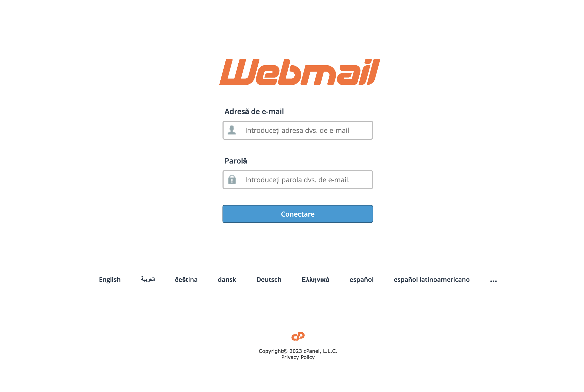Screen dimensions: 584x392
Task: Click the '...' more languages expander
Action: [x=493, y=279]
